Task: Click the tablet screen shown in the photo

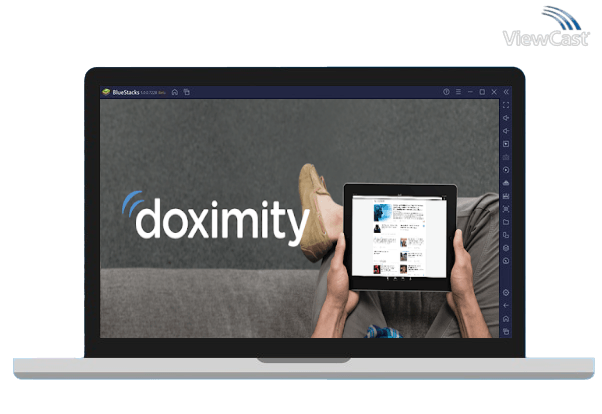Action: coord(399,236)
